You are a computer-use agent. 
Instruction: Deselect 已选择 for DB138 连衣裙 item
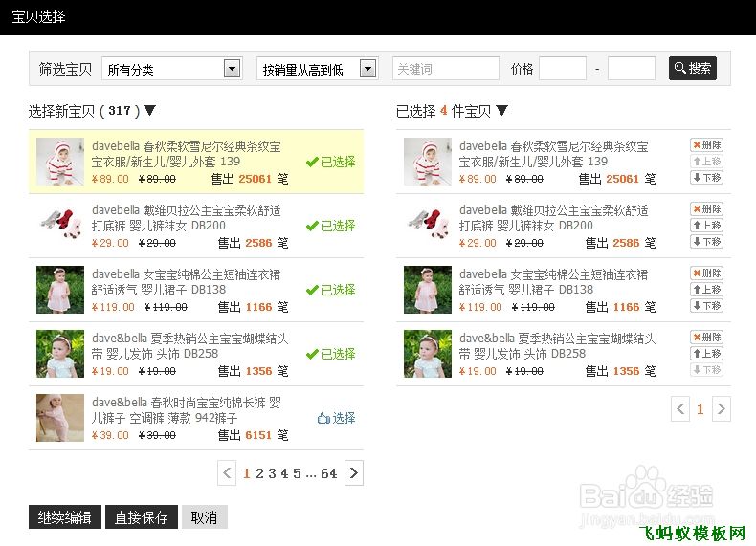pyautogui.click(x=331, y=290)
